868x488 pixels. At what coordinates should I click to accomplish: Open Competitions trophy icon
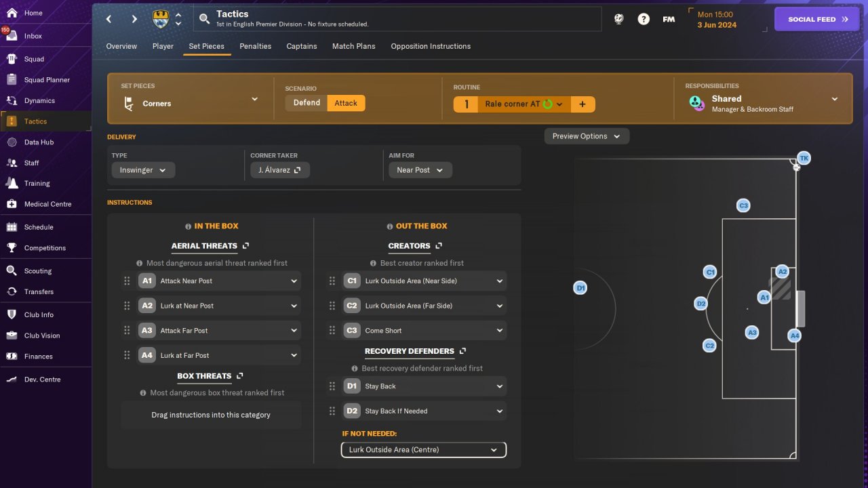click(x=12, y=248)
